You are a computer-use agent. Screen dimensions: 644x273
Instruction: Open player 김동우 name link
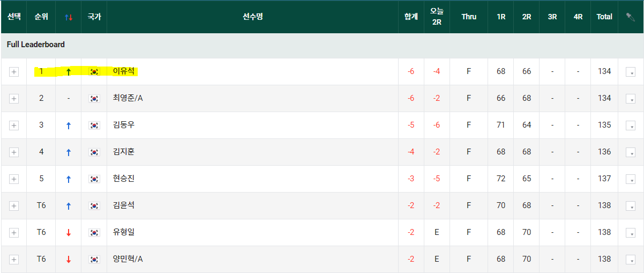click(x=124, y=125)
